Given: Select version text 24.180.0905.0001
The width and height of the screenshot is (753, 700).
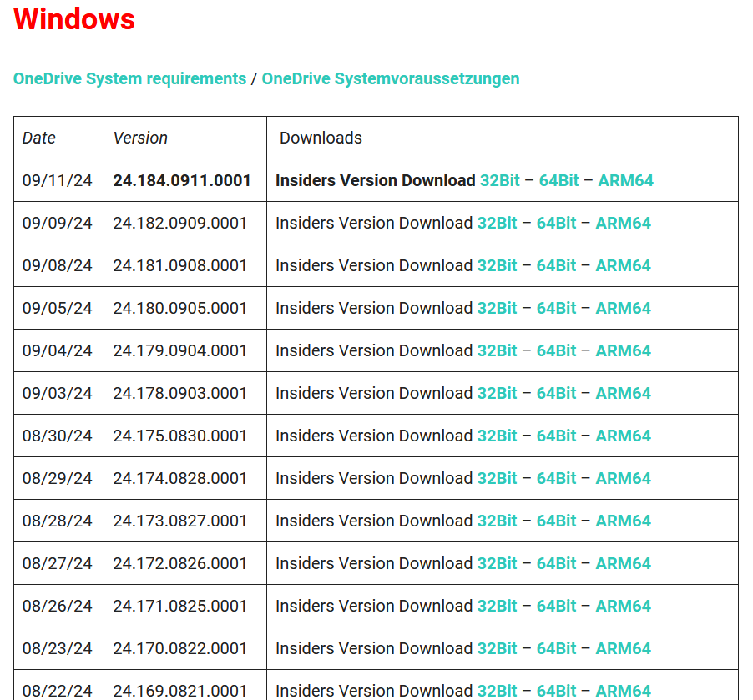Looking at the screenshot, I should tap(180, 308).
